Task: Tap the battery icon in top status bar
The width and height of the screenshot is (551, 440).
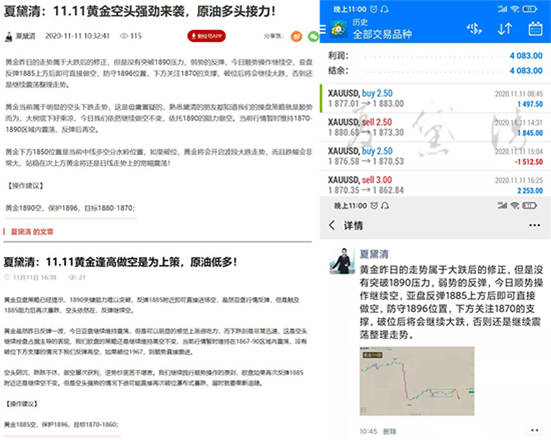Action: coord(530,9)
